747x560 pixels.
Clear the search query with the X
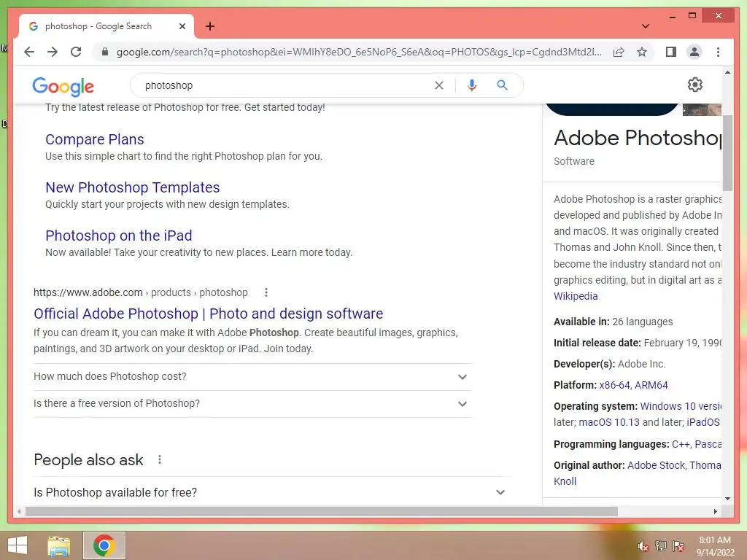pos(438,85)
